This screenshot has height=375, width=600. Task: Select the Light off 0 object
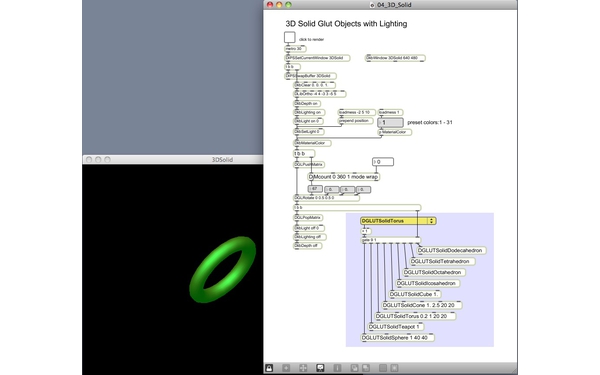click(309, 228)
